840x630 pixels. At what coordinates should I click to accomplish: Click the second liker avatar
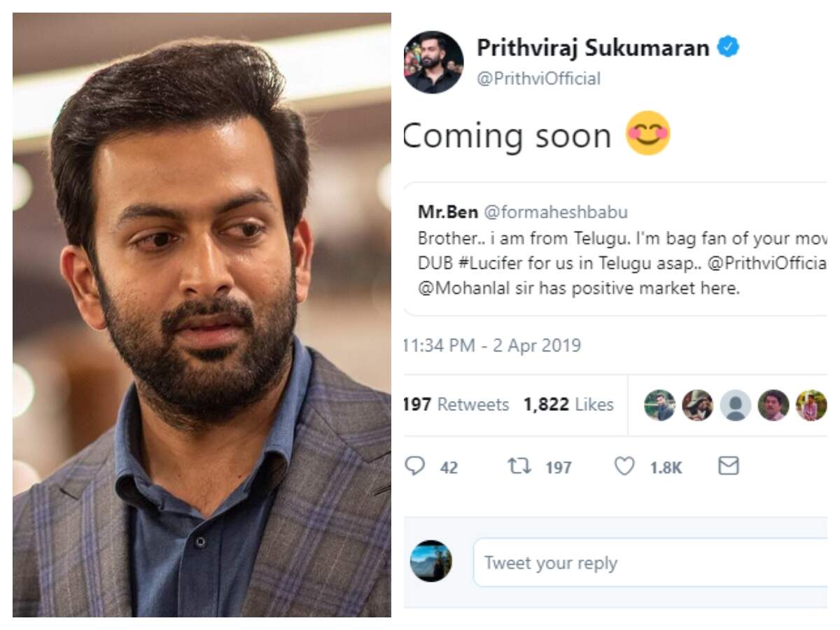point(697,405)
